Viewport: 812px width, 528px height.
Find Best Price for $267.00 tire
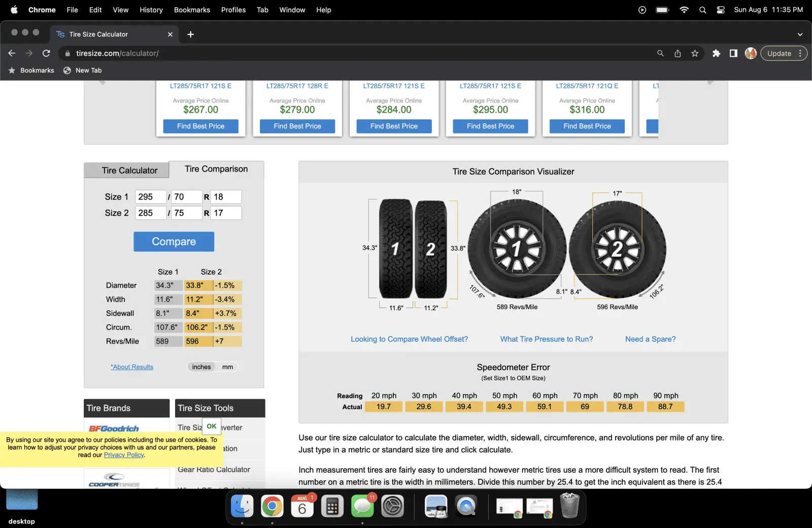tap(200, 126)
